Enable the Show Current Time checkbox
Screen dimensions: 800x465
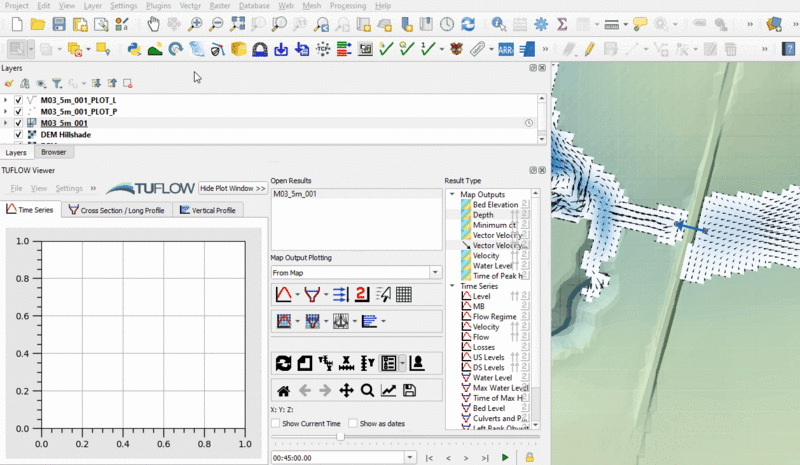coord(276,423)
